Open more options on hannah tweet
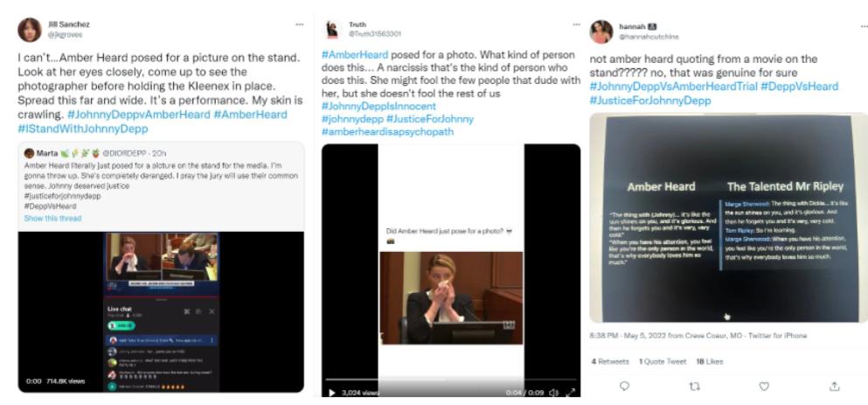 click(865, 25)
